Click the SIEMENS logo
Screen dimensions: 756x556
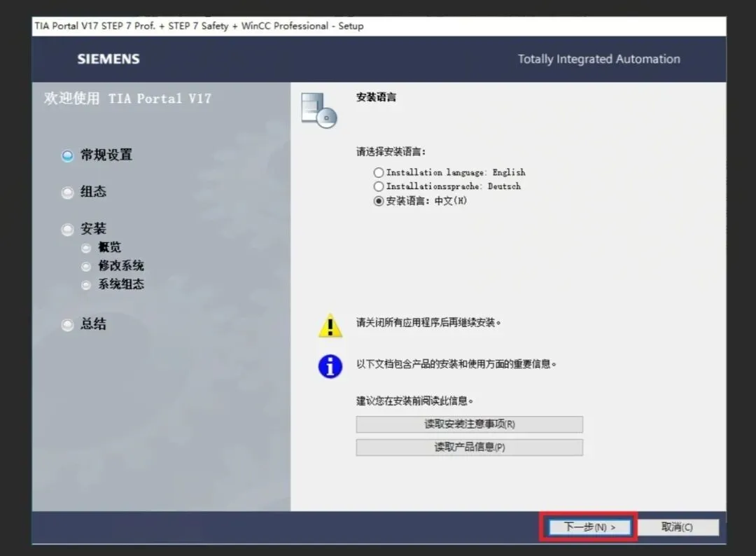click(x=108, y=59)
